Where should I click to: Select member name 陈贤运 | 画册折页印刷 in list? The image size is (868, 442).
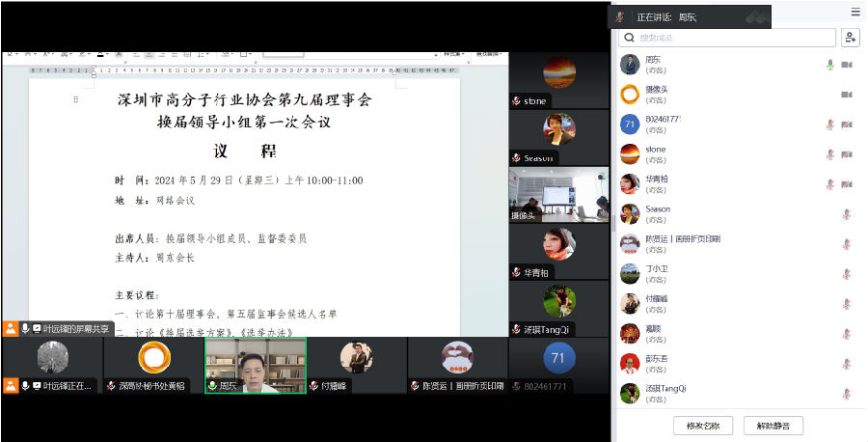tap(683, 238)
